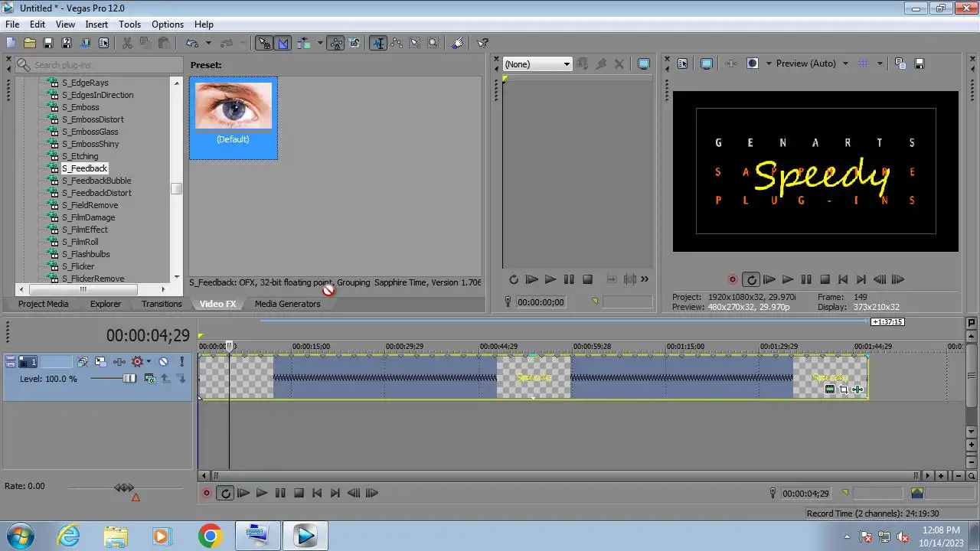
Task: Click the Open folder toolbar icon
Action: click(29, 44)
